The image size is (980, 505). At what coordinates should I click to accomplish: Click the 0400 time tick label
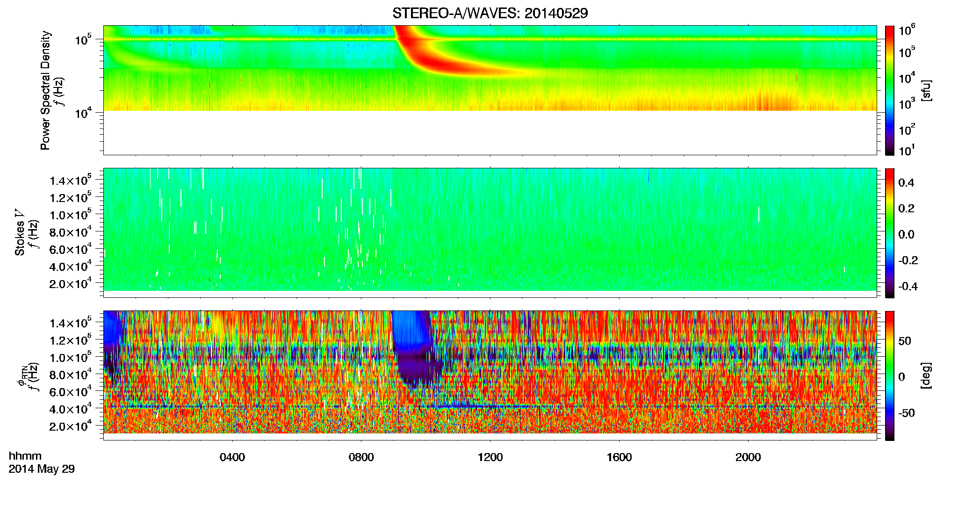(232, 457)
